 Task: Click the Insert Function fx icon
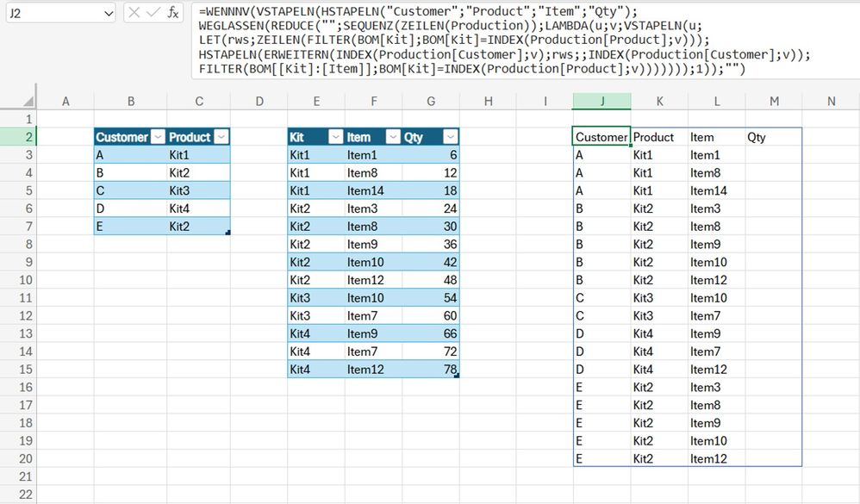172,13
